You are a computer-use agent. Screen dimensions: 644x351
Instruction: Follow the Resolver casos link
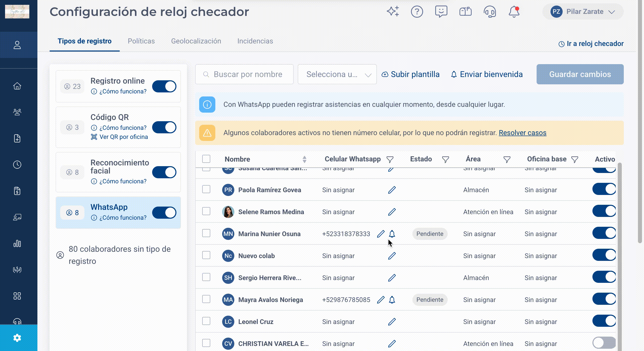[522, 133]
